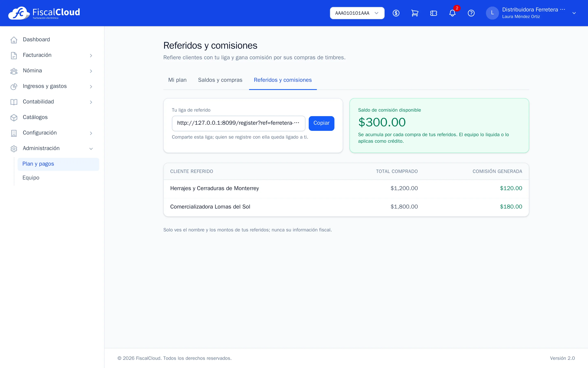Click the Contabilidad book icon

tap(14, 102)
